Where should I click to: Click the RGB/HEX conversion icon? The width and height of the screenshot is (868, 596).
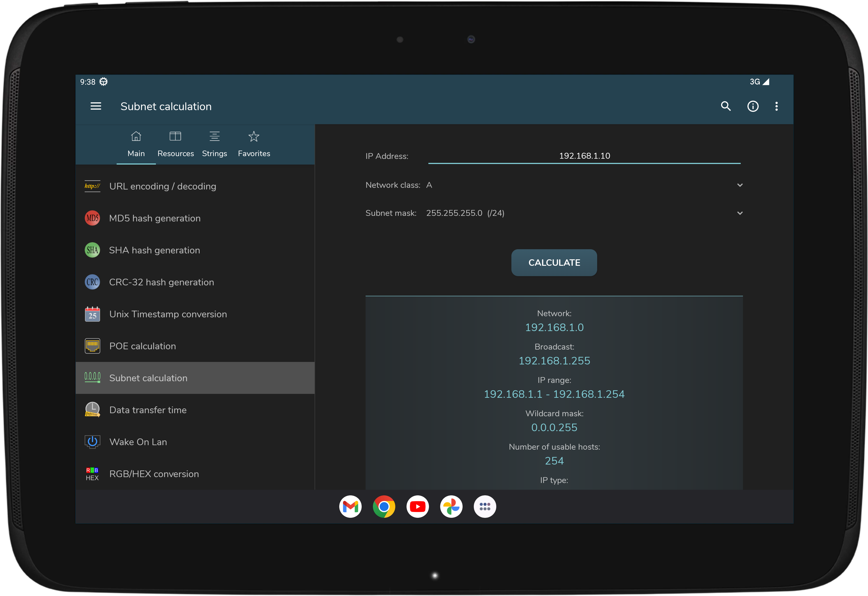pos(92,474)
